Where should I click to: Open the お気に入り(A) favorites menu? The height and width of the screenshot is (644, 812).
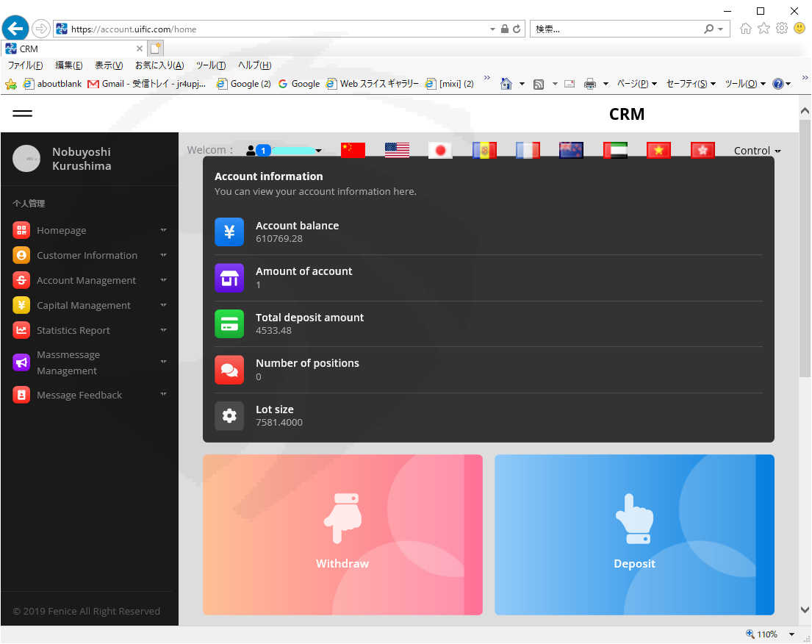[x=159, y=65]
